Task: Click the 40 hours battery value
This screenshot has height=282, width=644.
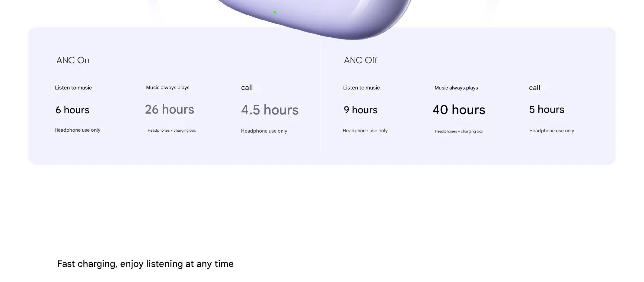Action: (459, 110)
